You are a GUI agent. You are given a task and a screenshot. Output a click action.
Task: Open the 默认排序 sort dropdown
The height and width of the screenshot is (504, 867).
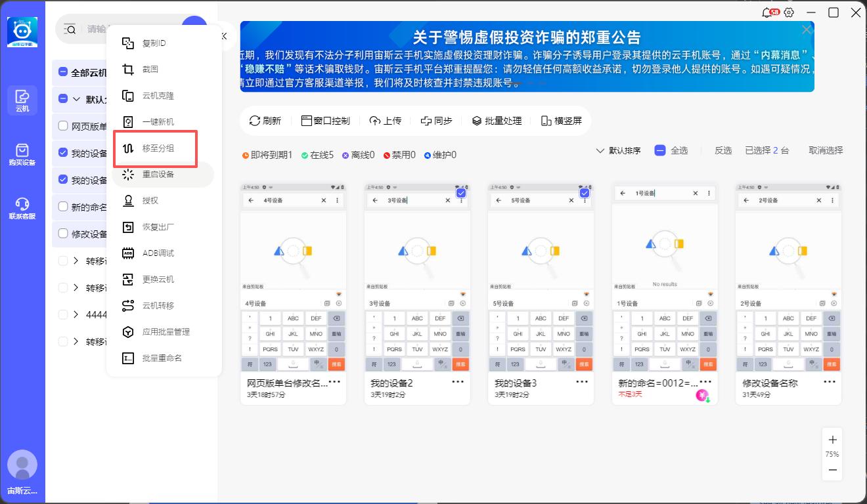click(618, 150)
